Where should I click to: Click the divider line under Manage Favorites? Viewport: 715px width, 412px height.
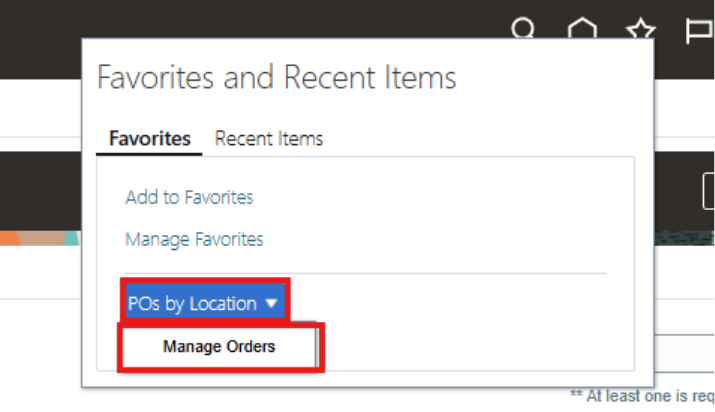(366, 273)
